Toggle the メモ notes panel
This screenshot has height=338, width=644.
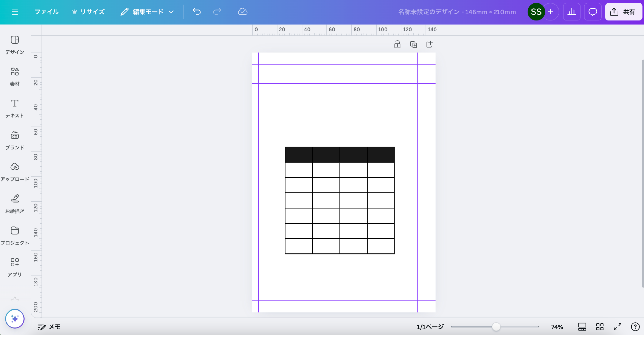coord(49,327)
